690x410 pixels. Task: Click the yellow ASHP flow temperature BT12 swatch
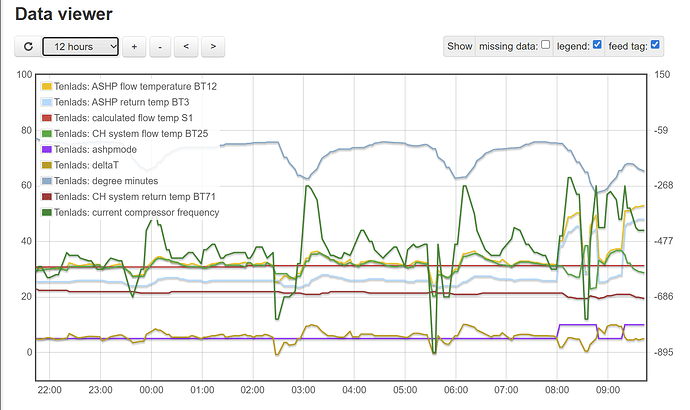[x=46, y=87]
